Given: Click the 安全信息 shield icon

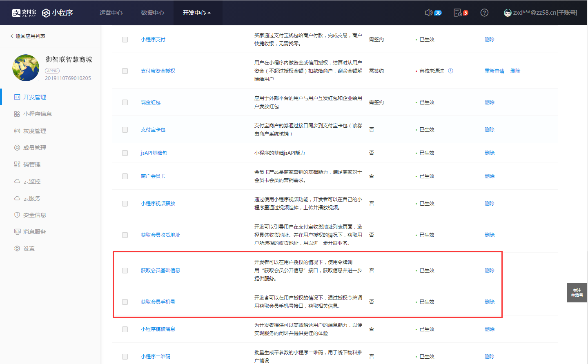Looking at the screenshot, I should (17, 215).
